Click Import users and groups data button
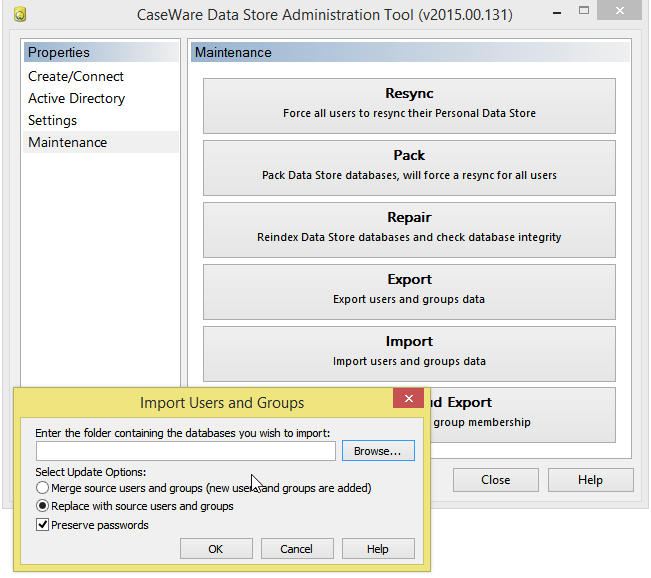Screen dimensions: 651x578 [x=409, y=354]
